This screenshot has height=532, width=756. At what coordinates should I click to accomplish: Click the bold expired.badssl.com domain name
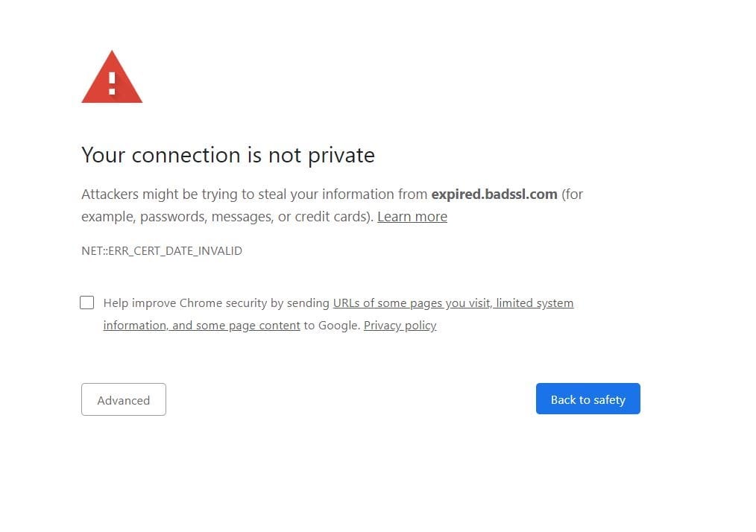point(494,194)
